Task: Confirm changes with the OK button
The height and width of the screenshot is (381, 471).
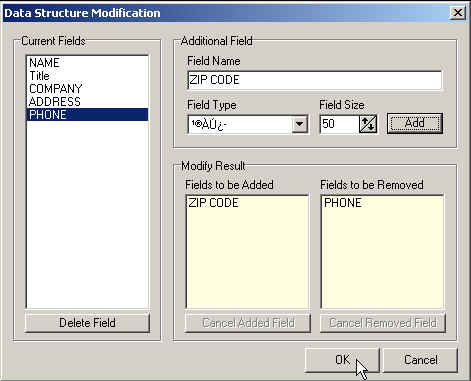Action: [x=342, y=360]
